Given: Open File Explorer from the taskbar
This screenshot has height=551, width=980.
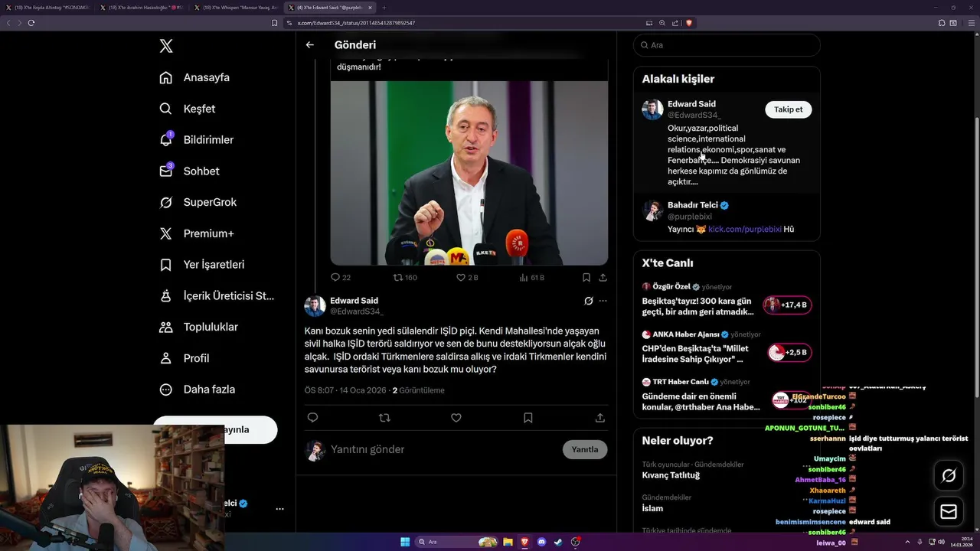Looking at the screenshot, I should point(508,542).
